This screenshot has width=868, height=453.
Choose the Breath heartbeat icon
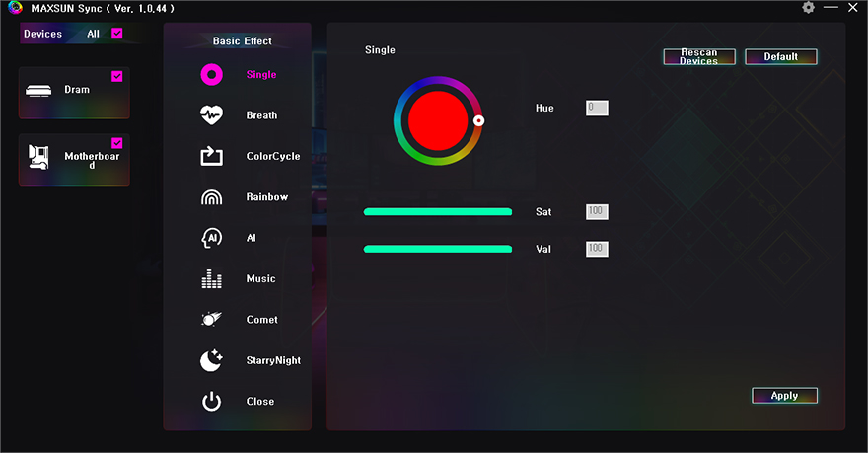[x=211, y=115]
